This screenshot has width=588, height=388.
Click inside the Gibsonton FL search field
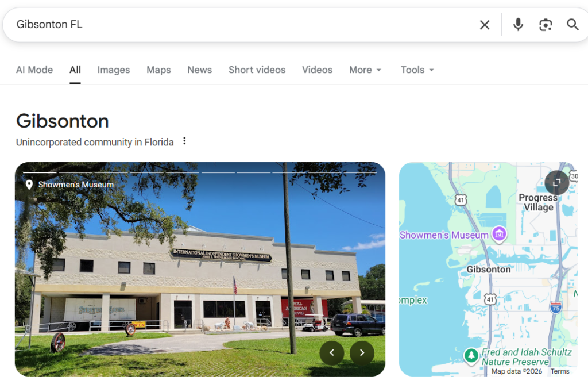click(x=240, y=25)
